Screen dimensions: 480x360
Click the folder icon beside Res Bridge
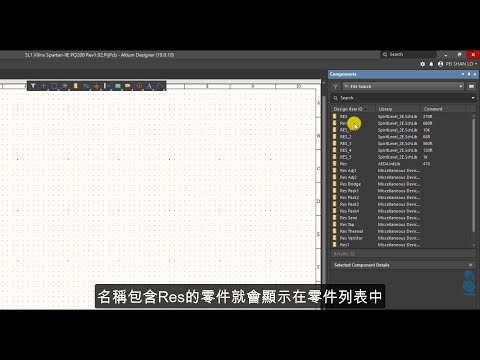(335, 184)
